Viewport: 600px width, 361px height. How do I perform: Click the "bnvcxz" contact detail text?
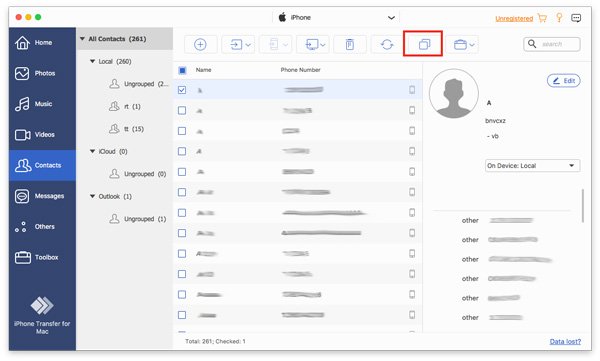496,121
